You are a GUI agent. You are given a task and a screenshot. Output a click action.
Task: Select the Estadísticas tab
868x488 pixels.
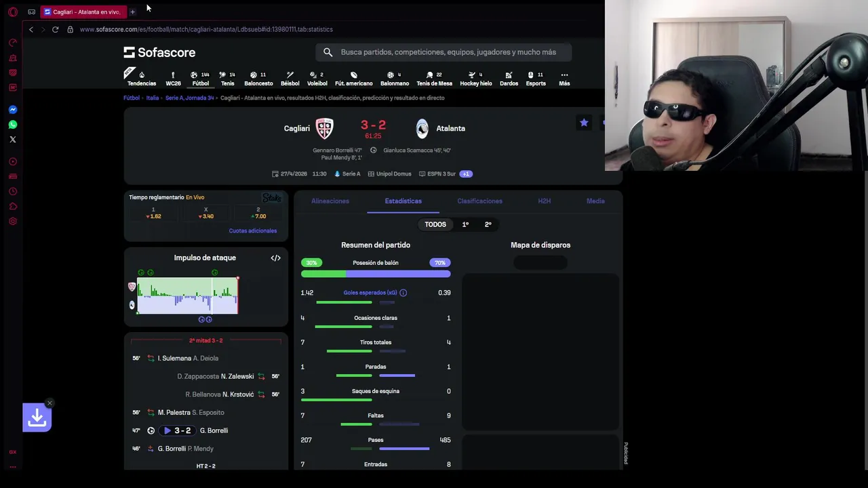(403, 201)
